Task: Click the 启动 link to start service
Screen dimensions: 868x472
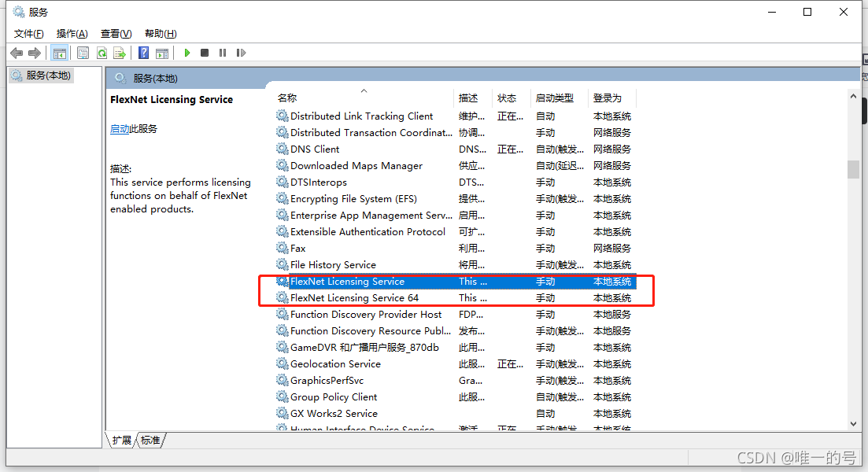Action: click(x=120, y=129)
